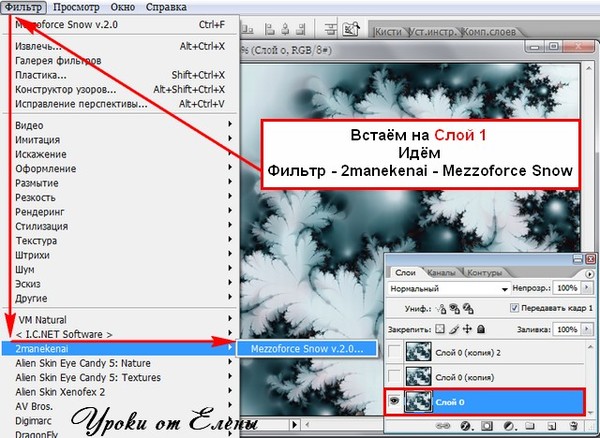
Task: Select the Слой 0 (копия) layer thumbnail
Action: [418, 377]
